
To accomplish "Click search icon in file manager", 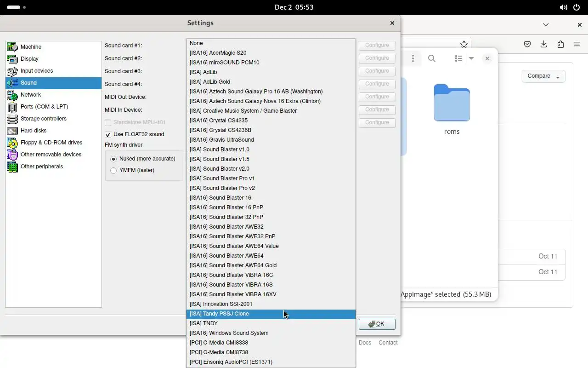I will click(x=432, y=58).
